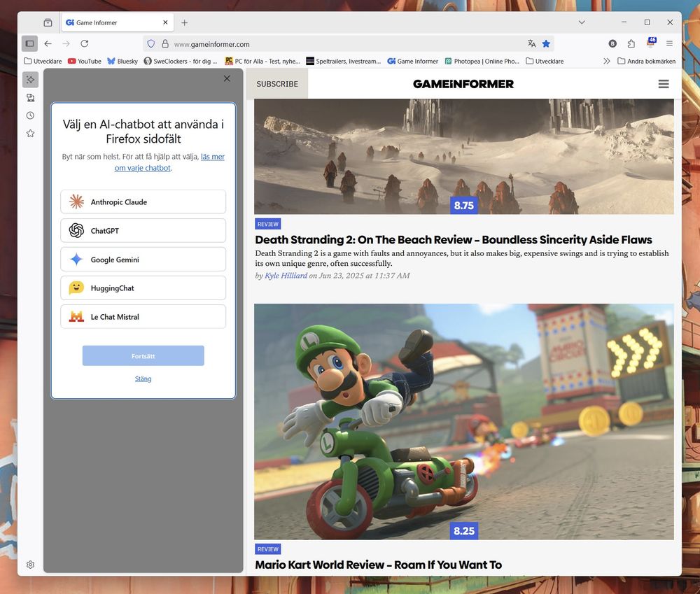This screenshot has height=594, width=700.
Task: Go forward one page
Action: [66, 44]
